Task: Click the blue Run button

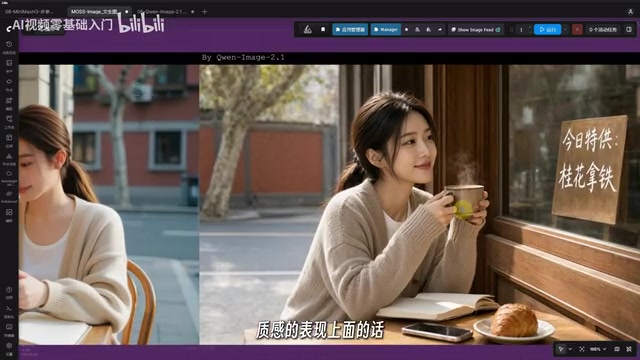Action: tap(547, 29)
